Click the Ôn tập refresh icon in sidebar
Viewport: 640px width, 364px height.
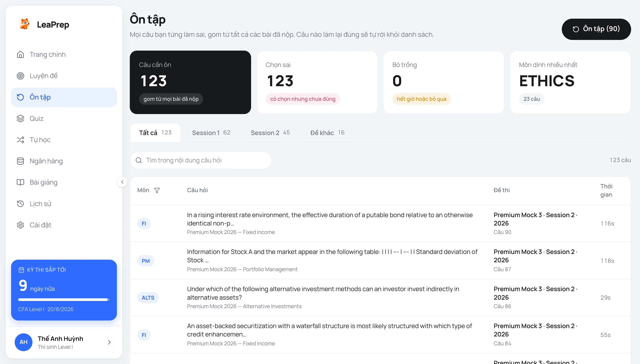pyautogui.click(x=20, y=97)
